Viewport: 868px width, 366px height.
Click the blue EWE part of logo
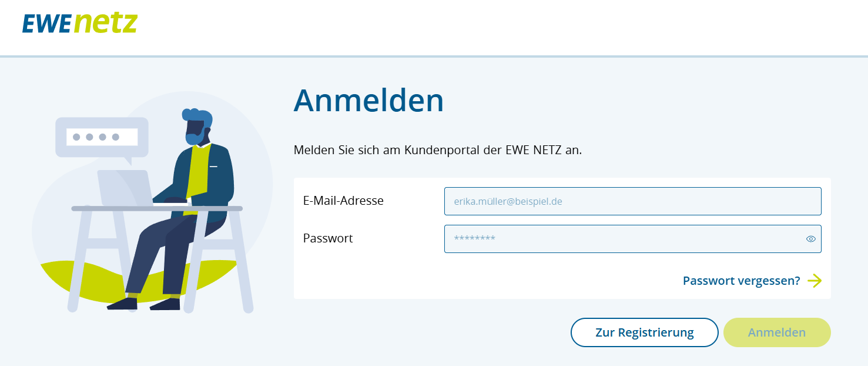[47, 24]
